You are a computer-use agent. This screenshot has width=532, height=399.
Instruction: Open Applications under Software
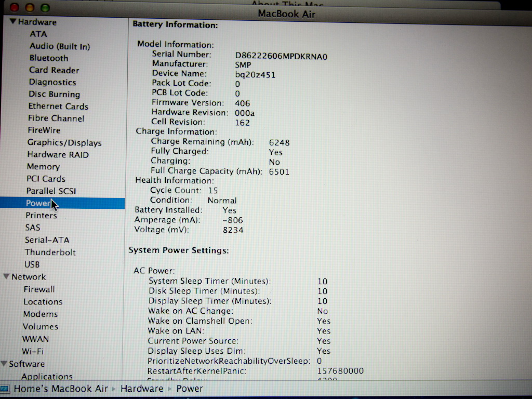(47, 376)
